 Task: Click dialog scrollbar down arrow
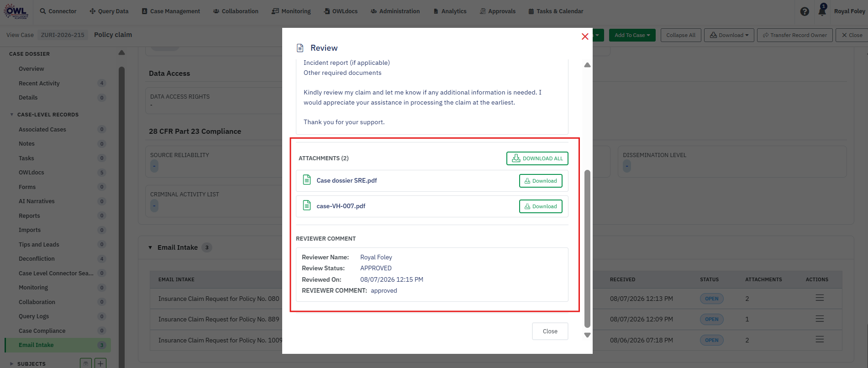pos(587,335)
